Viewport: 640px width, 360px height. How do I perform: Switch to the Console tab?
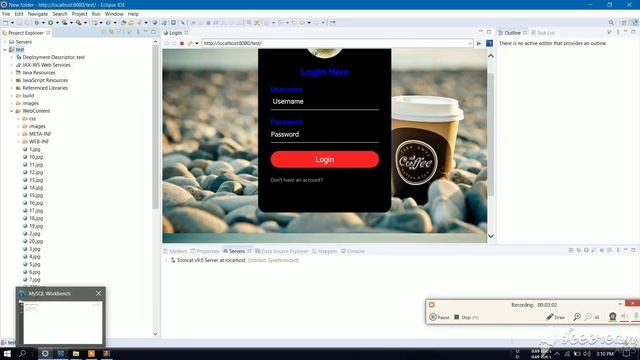tap(353, 251)
